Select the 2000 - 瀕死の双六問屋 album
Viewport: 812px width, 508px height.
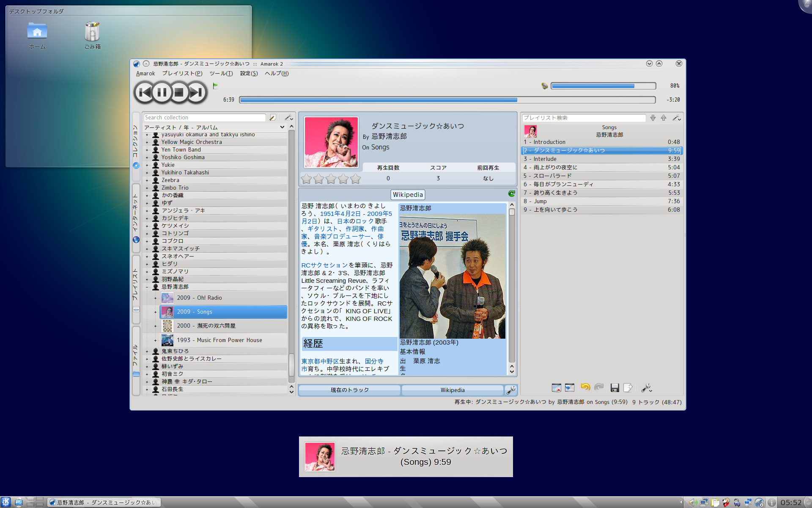point(223,326)
